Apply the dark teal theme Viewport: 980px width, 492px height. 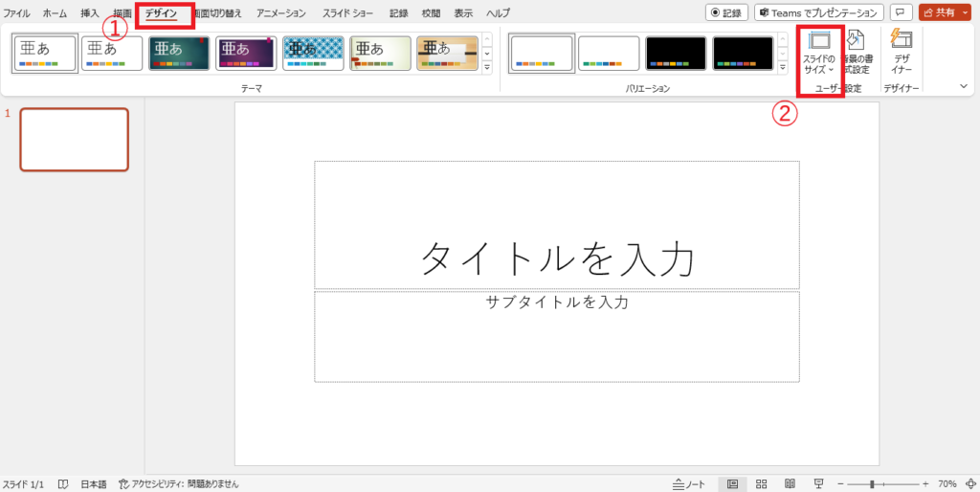179,54
